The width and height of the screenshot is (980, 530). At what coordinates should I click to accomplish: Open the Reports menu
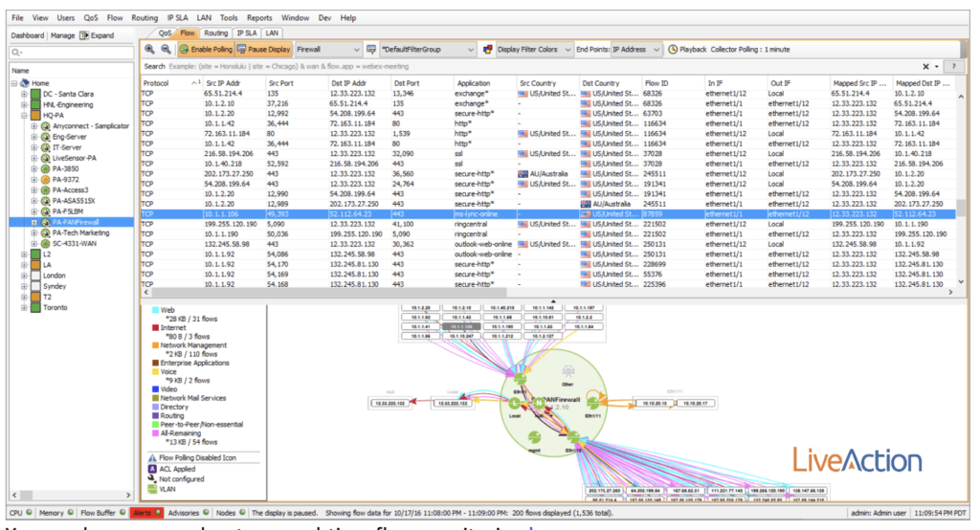pos(258,17)
